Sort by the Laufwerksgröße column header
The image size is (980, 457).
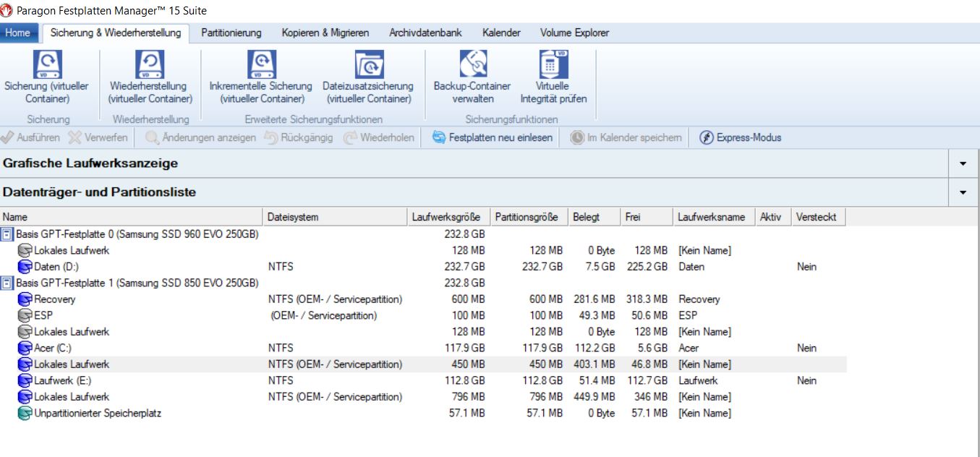[448, 217]
